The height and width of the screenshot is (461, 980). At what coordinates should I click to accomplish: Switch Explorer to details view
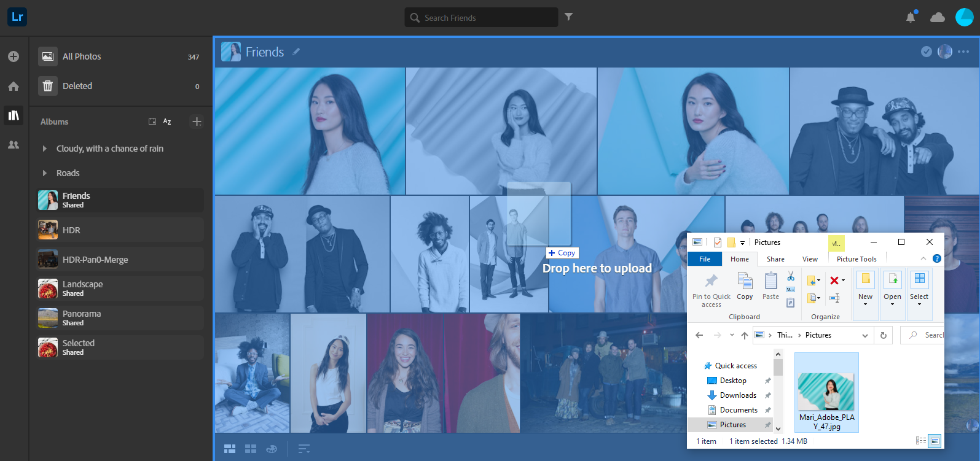click(920, 441)
